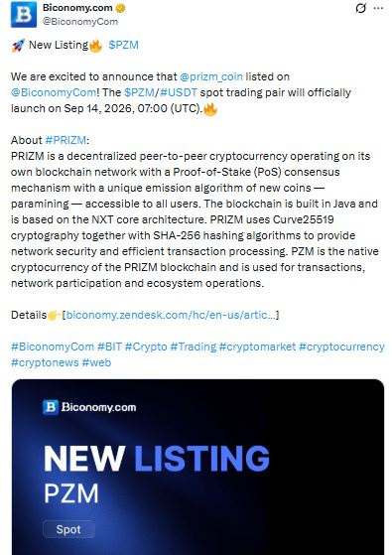Screen dimensions: 392x555
Task: Open the #PRIZM hashtag
Action: click(65, 140)
